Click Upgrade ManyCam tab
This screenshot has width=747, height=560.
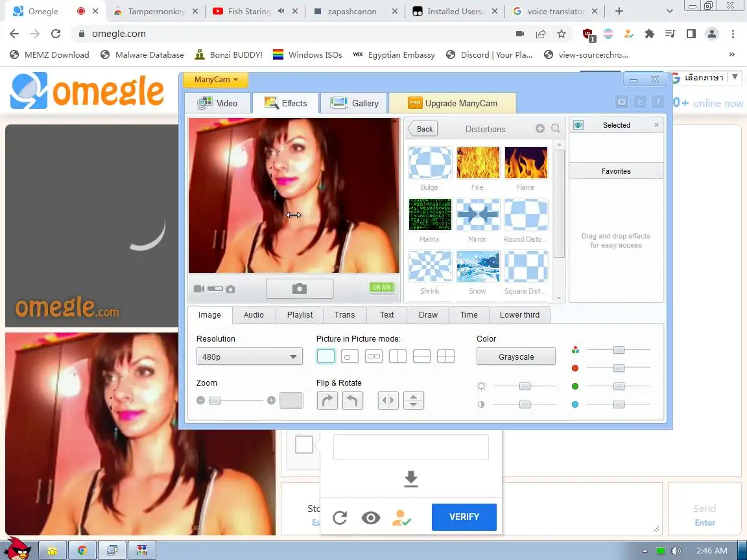(x=453, y=103)
